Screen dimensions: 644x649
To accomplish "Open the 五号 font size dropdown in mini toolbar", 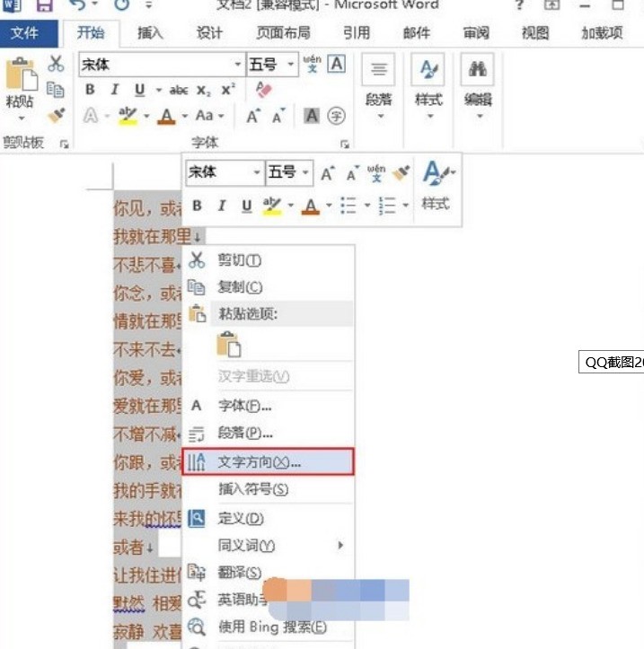I will (305, 171).
